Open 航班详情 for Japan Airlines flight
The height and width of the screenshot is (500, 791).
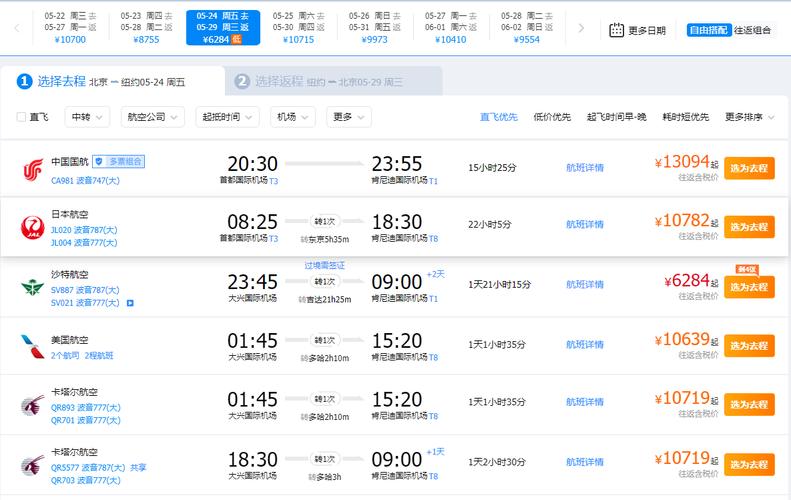(x=585, y=225)
